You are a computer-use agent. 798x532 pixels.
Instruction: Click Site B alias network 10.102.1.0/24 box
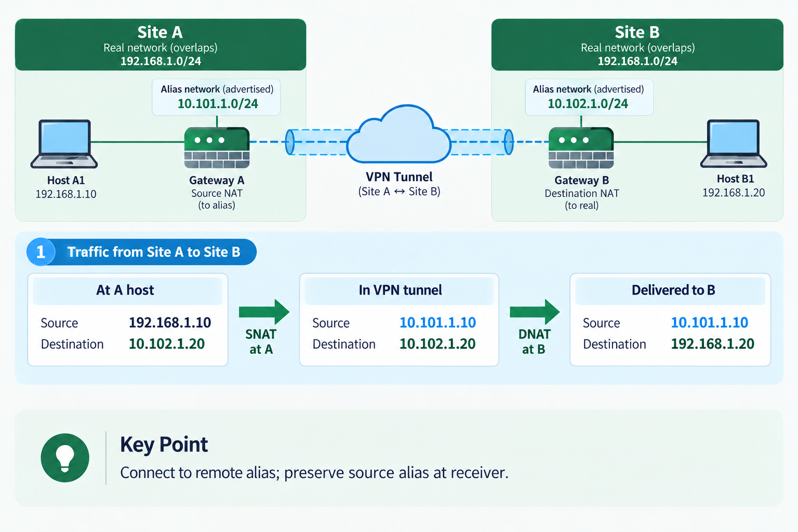589,97
